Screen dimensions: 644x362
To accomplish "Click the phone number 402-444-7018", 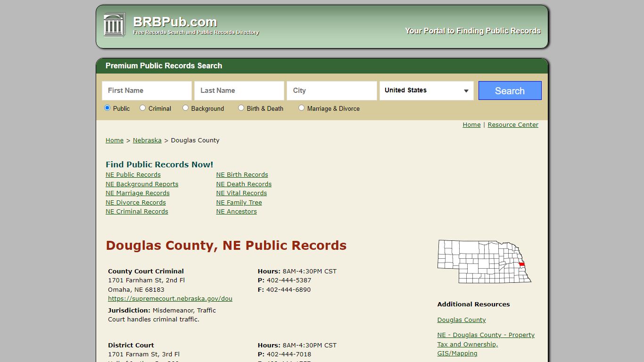I will [289, 354].
